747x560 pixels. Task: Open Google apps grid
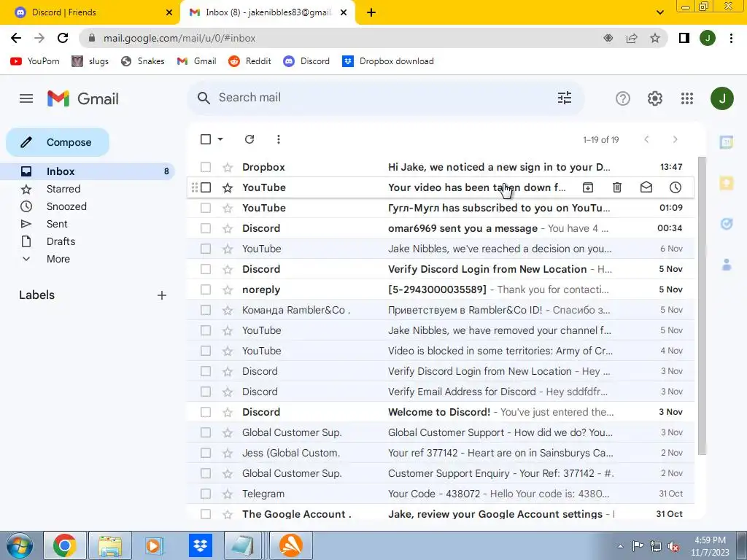pos(687,98)
